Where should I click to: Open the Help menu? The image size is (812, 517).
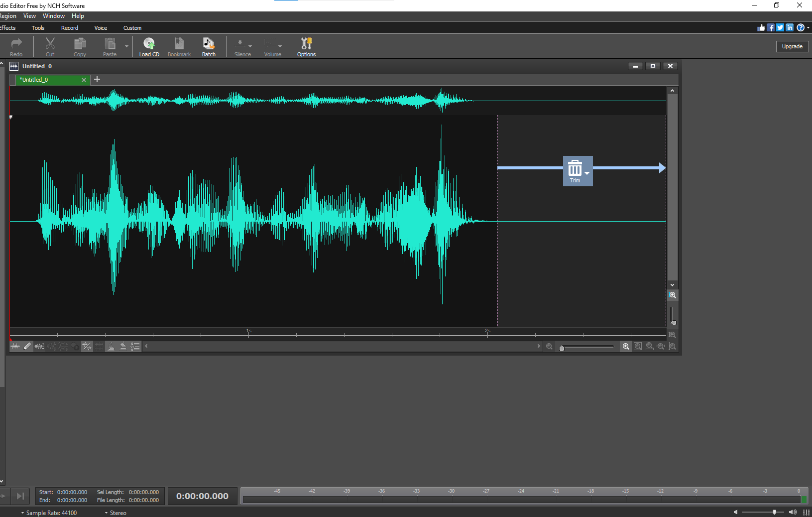pyautogui.click(x=78, y=16)
